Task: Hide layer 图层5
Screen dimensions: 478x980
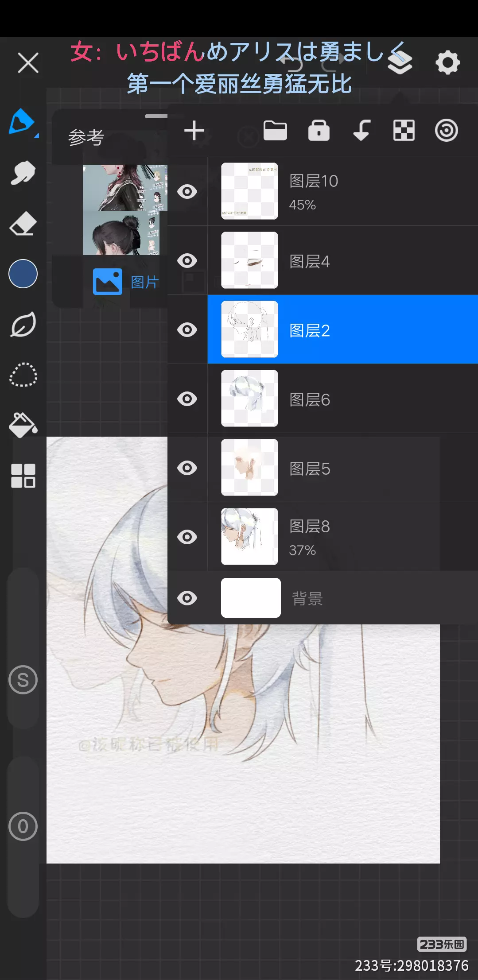Action: (187, 468)
